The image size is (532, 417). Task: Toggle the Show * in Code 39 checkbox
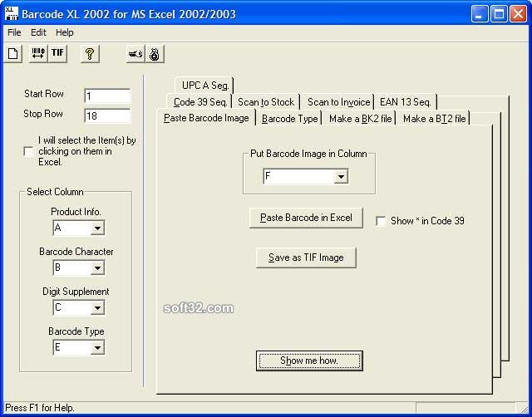pos(381,221)
